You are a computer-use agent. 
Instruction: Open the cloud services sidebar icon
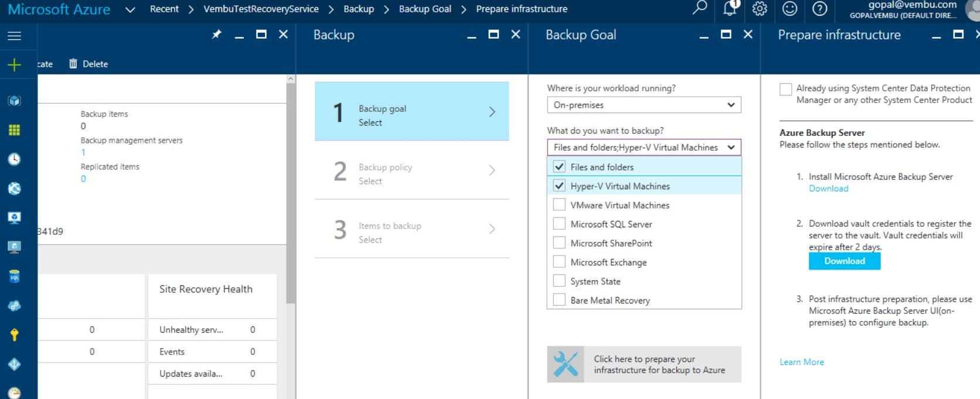pyautogui.click(x=14, y=306)
